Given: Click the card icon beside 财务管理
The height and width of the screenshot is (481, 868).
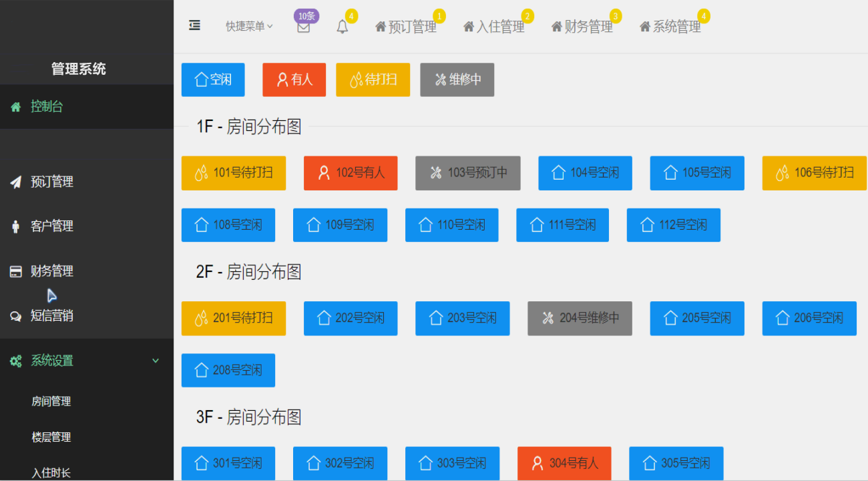Looking at the screenshot, I should (16, 271).
